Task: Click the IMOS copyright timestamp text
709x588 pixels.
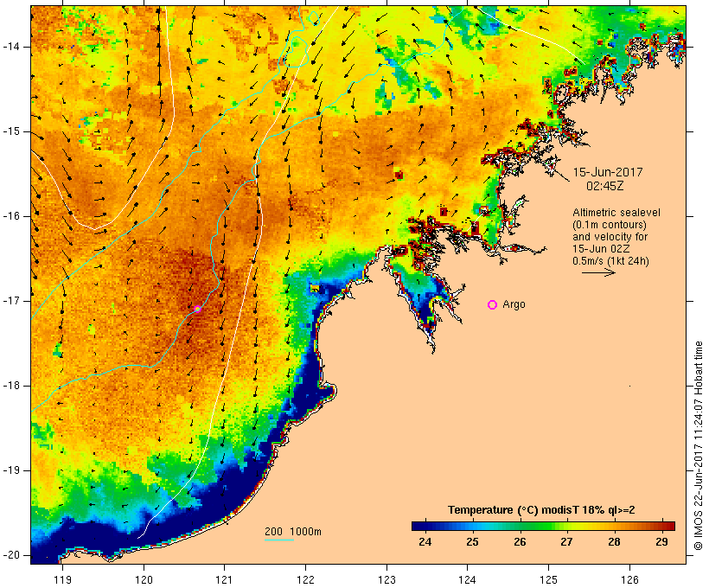Action: (699, 445)
